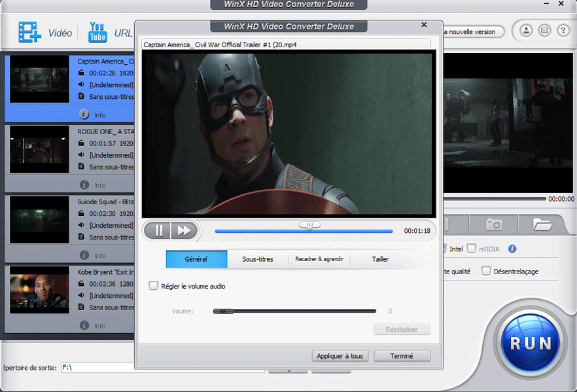Toggle the nVIDIA checkbox
577x392 pixels.
click(x=472, y=248)
